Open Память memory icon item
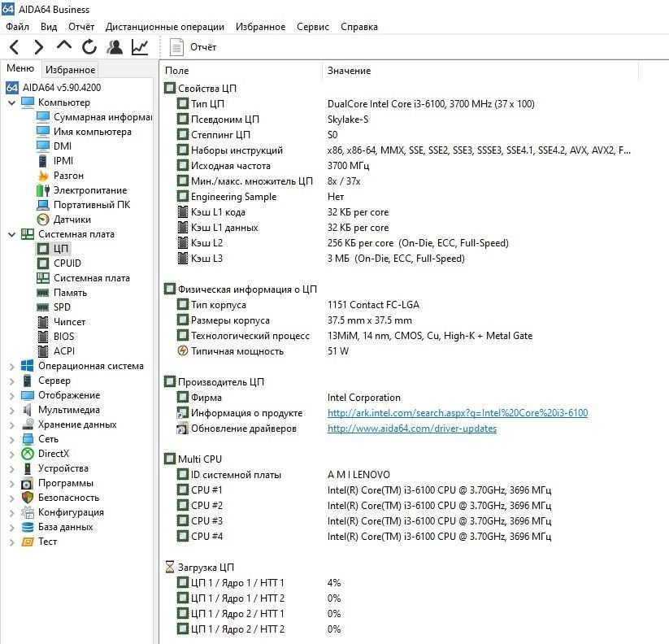The width and height of the screenshot is (669, 644). 62,293
